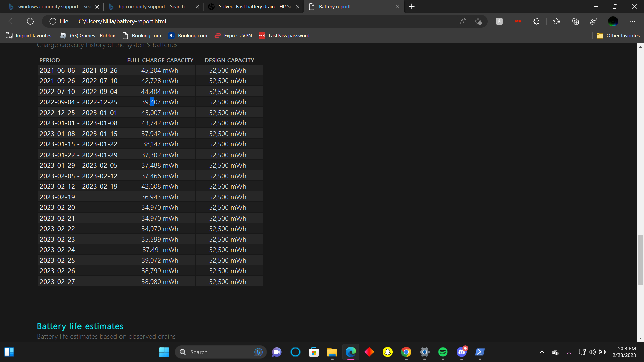Switch to the Solved: Fast battery drain tab
The height and width of the screenshot is (362, 644).
click(x=252, y=7)
